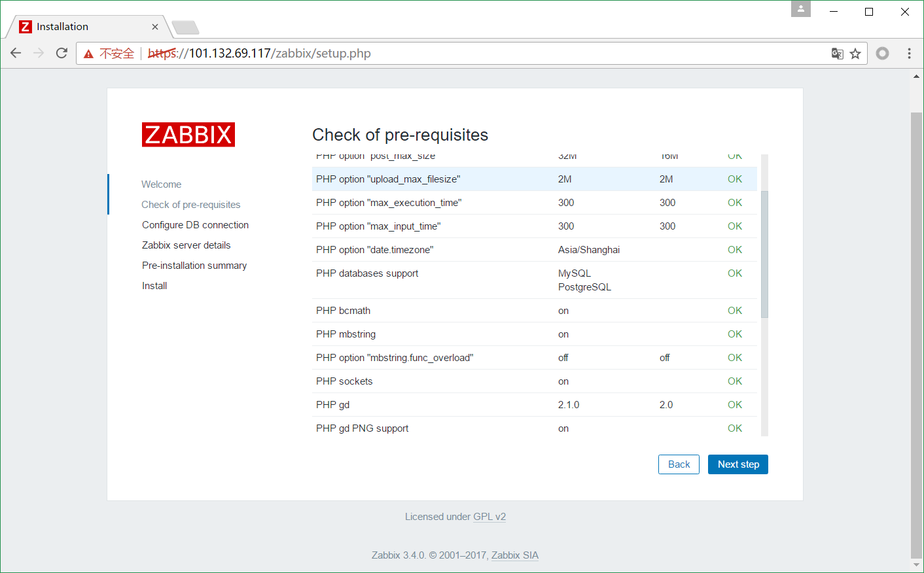Click the Zabbix logo
The image size is (924, 573).
[188, 135]
